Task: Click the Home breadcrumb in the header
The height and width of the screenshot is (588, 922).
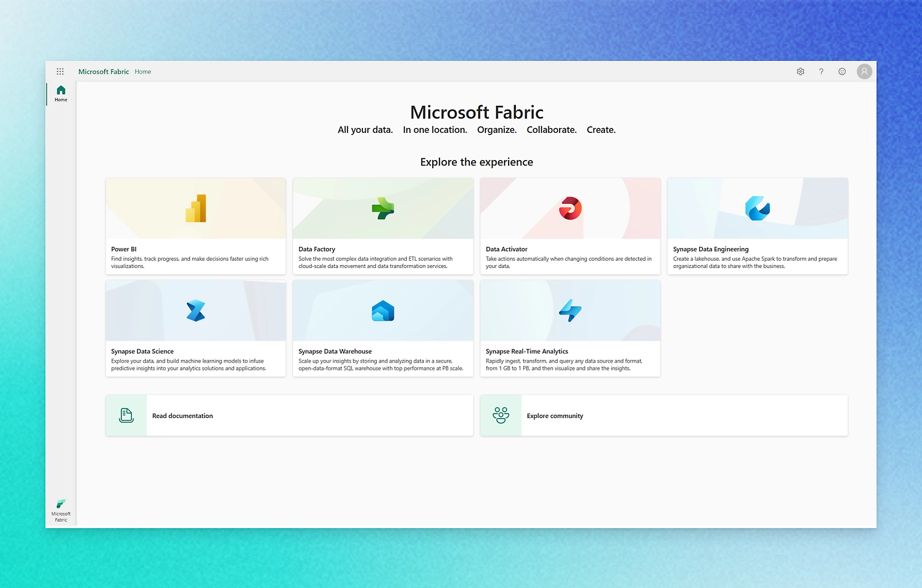Action: (x=143, y=71)
